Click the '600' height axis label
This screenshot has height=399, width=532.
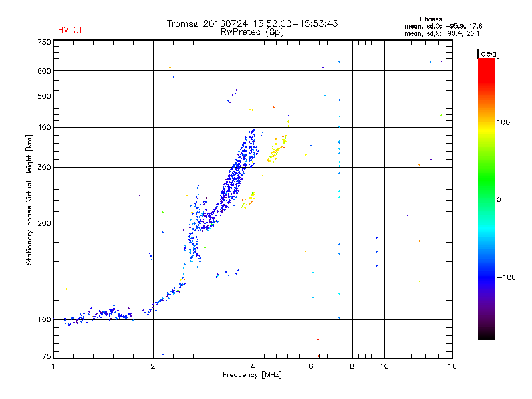click(x=44, y=71)
